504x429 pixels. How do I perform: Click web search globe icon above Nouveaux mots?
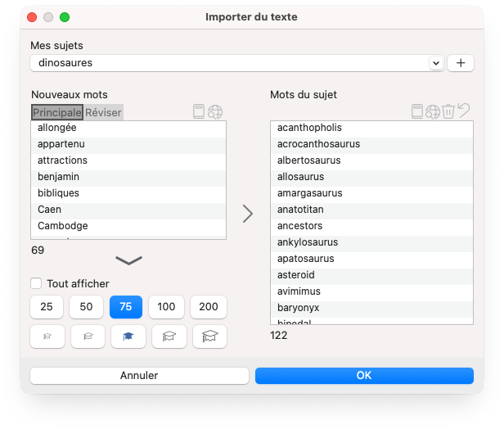pyautogui.click(x=215, y=112)
